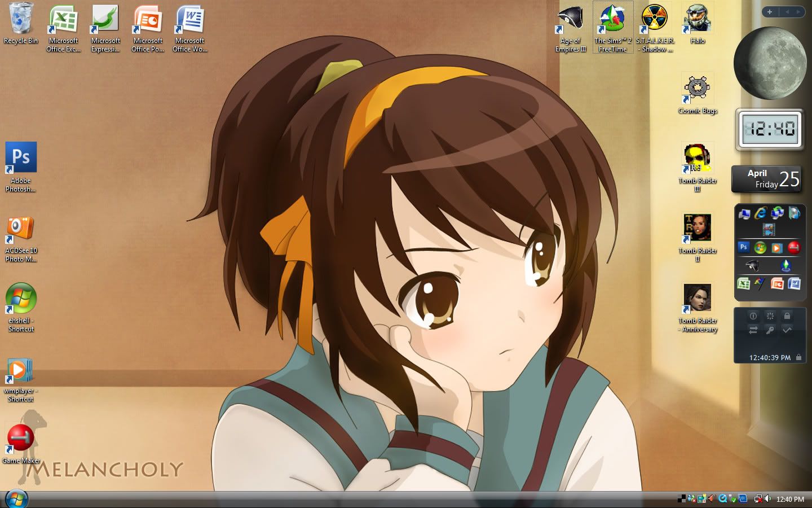This screenshot has width=812, height=508.
Task: Click Word icon in launcher gadget
Action: (x=794, y=283)
